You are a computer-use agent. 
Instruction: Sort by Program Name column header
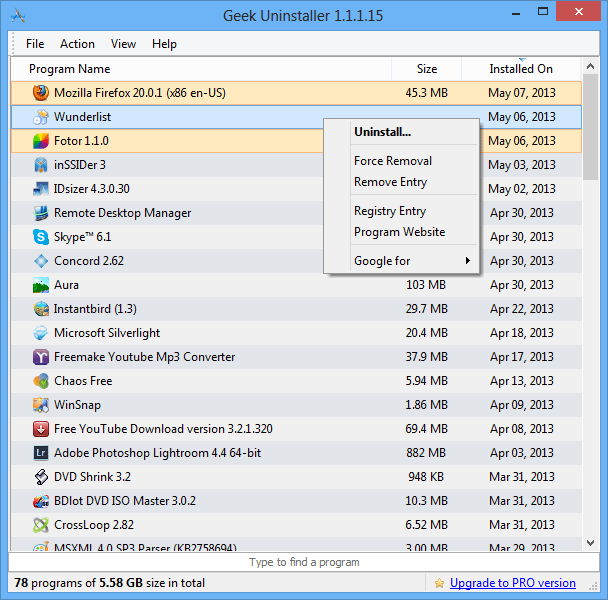(x=201, y=69)
